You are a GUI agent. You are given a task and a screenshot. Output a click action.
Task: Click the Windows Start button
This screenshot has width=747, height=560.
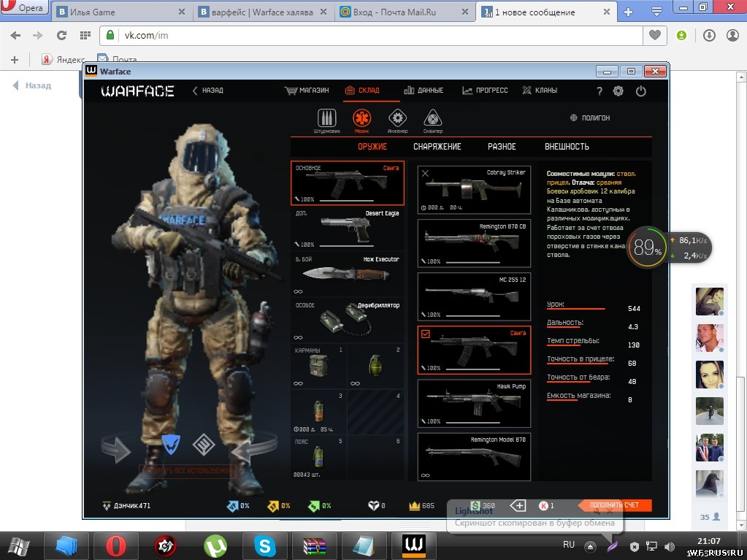point(19,546)
